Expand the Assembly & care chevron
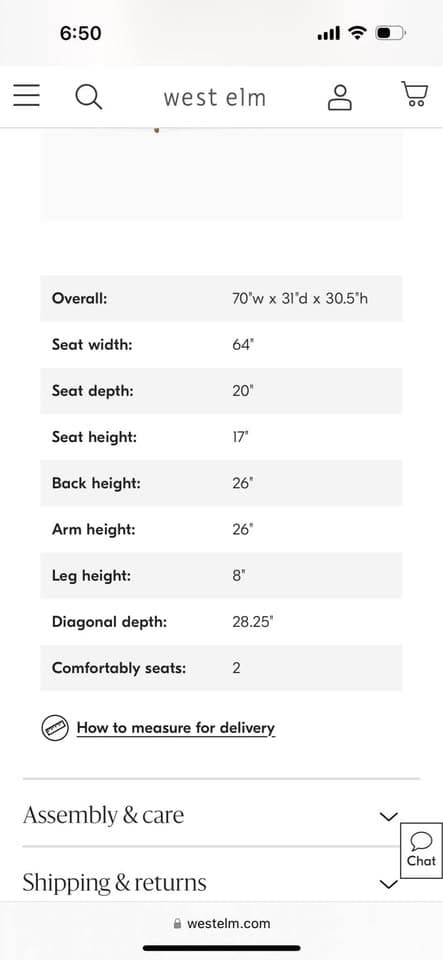 pos(389,816)
